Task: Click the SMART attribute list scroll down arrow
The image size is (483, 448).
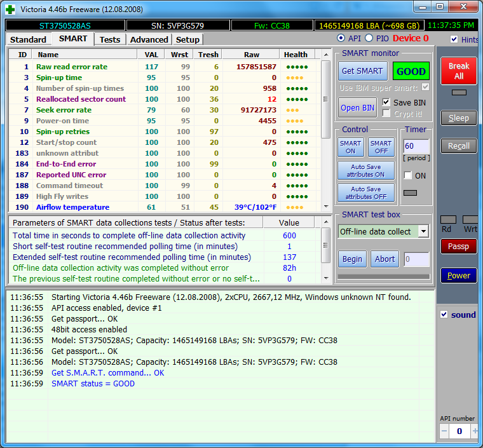Action: click(326, 207)
